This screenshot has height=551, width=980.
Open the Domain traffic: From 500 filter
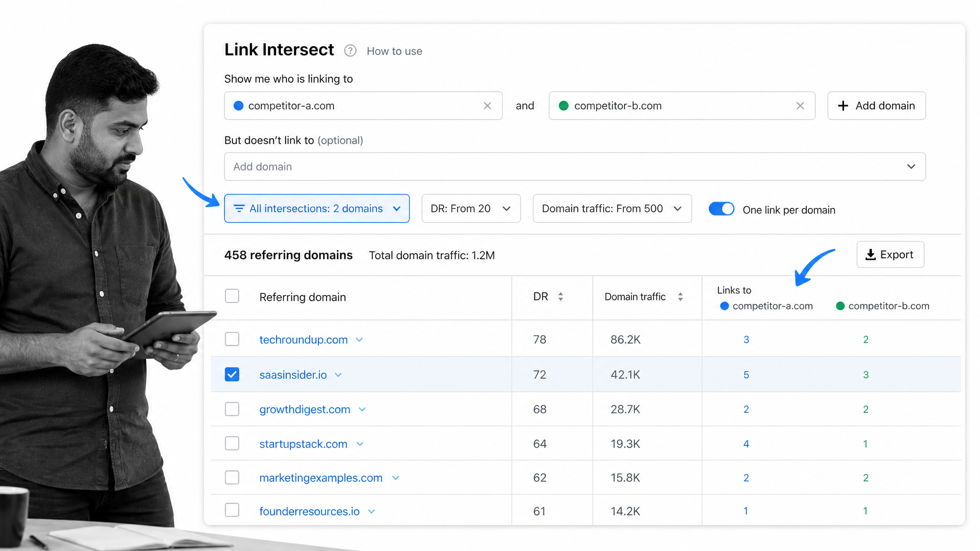tap(612, 209)
